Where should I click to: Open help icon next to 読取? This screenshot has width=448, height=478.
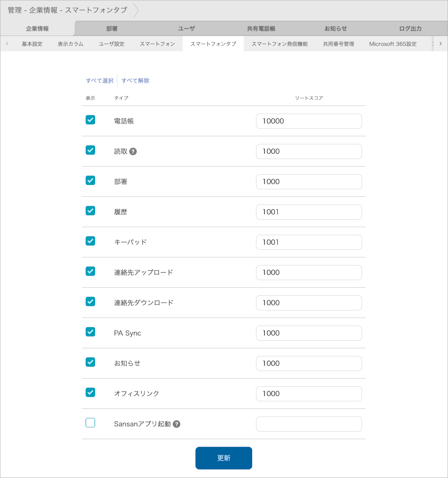pos(133,151)
